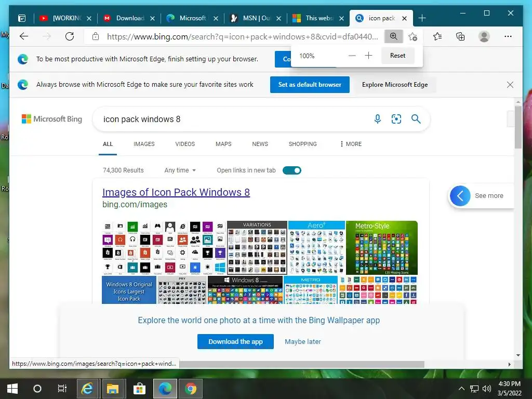Image resolution: width=532 pixels, height=399 pixels.
Task: Open Settings and more menu
Action: (508, 36)
